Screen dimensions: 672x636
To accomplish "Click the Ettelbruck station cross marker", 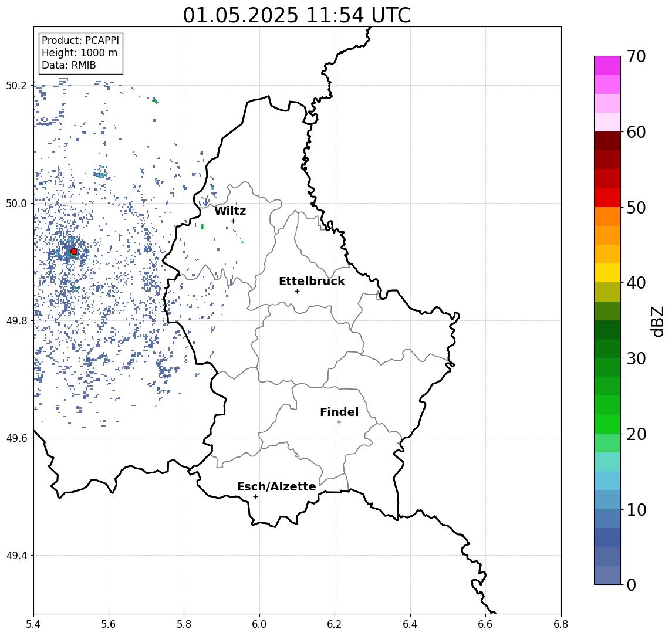I will 297,292.
